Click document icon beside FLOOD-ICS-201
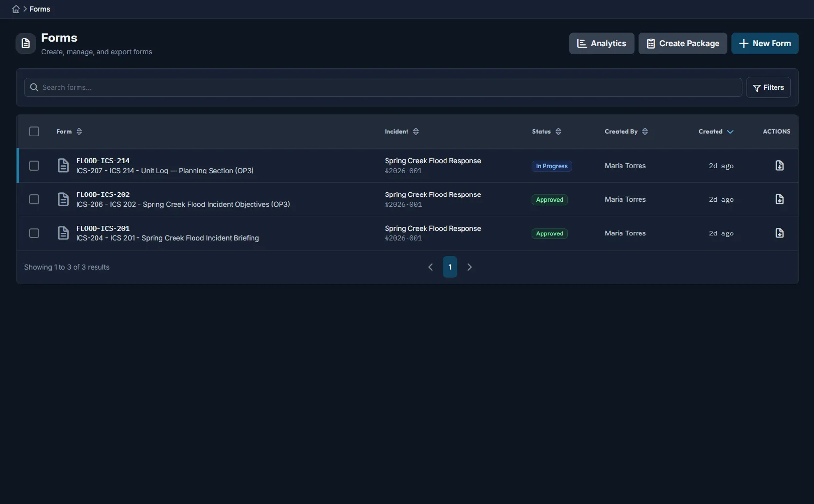This screenshot has width=814, height=504. [x=63, y=233]
